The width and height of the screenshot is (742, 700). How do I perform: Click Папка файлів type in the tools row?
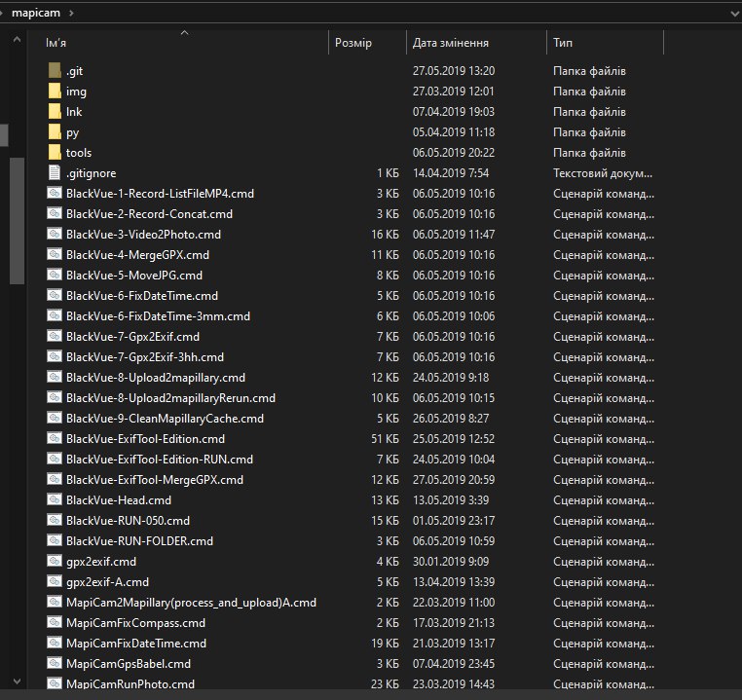click(x=589, y=152)
